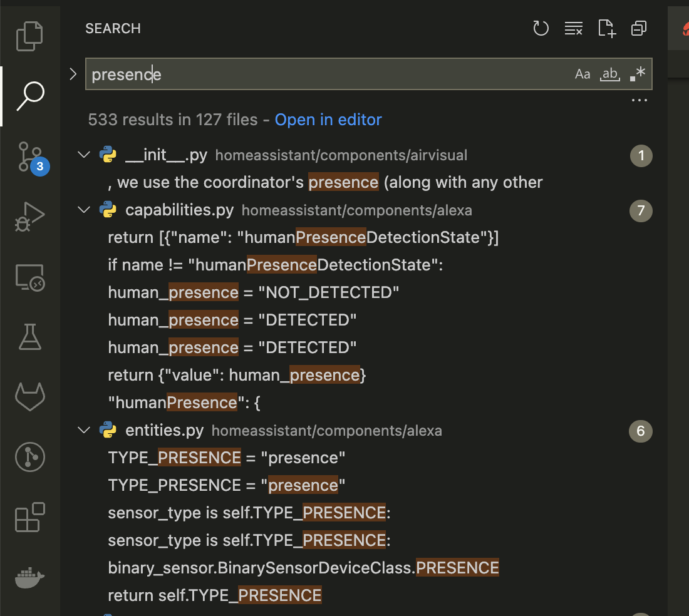Open the Explorer sidebar icon
This screenshot has height=616, width=689.
tap(29, 36)
